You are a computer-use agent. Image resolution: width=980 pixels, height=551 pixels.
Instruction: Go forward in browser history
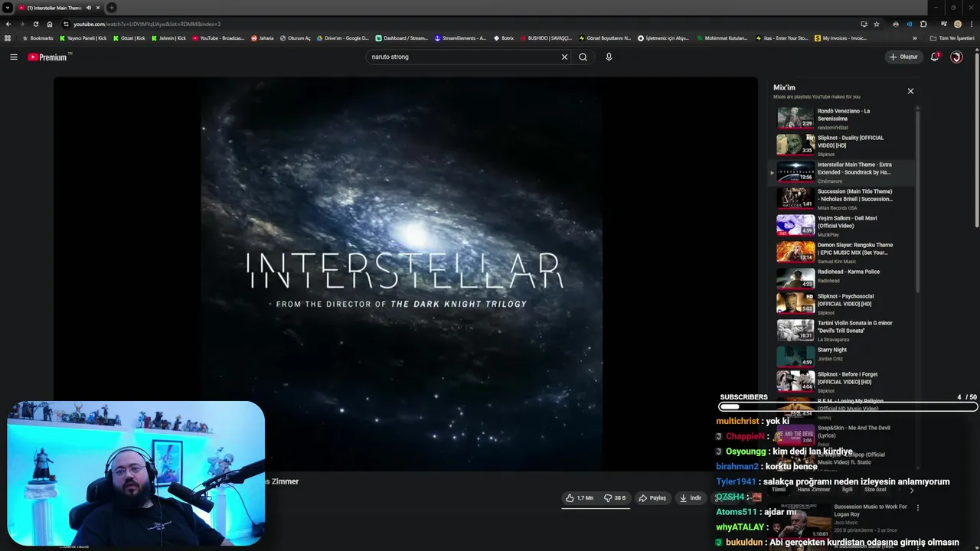click(21, 24)
